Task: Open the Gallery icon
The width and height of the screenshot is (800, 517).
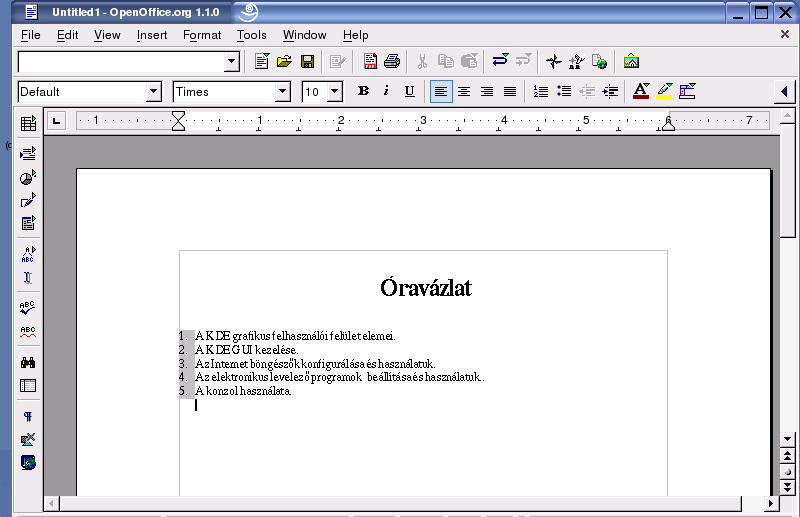Action: tap(631, 61)
